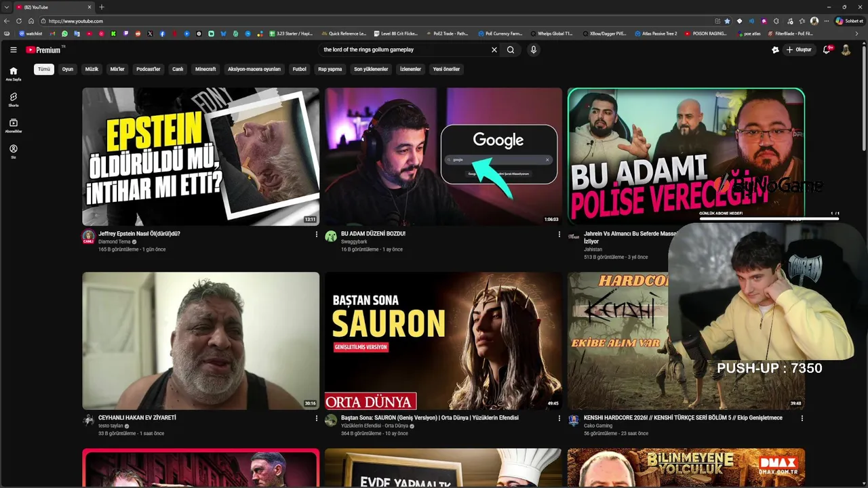Open options menu for KENSHI HARDCORE video
The height and width of the screenshot is (488, 868).
tap(802, 419)
